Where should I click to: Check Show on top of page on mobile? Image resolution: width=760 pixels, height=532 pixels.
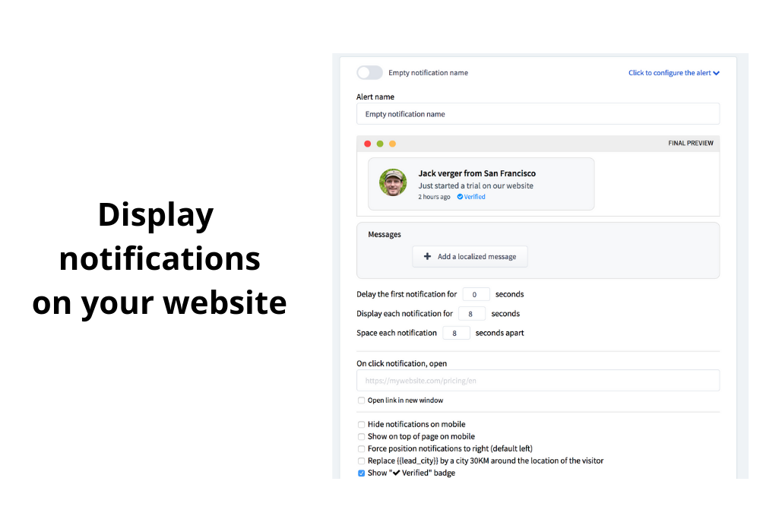[x=362, y=437]
